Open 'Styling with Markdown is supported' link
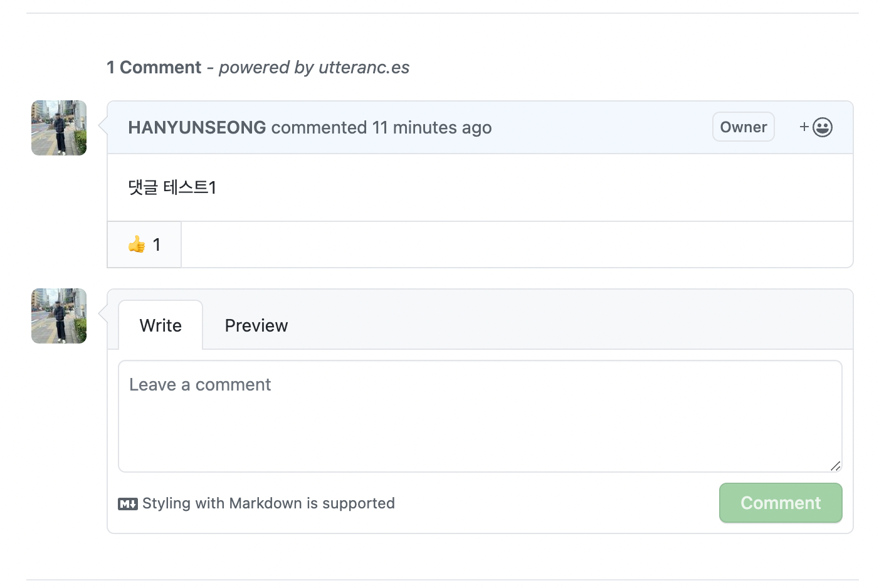Image resolution: width=879 pixels, height=588 pixels. pyautogui.click(x=268, y=503)
